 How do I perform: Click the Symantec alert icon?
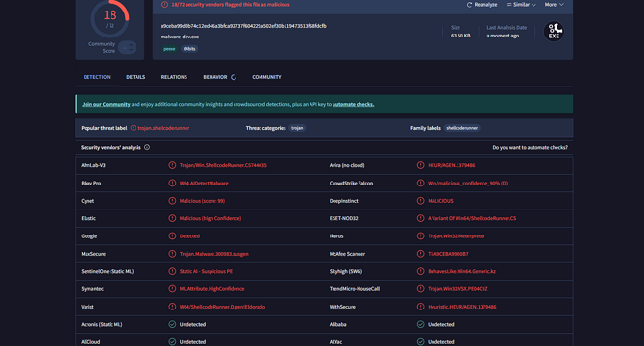pos(172,289)
